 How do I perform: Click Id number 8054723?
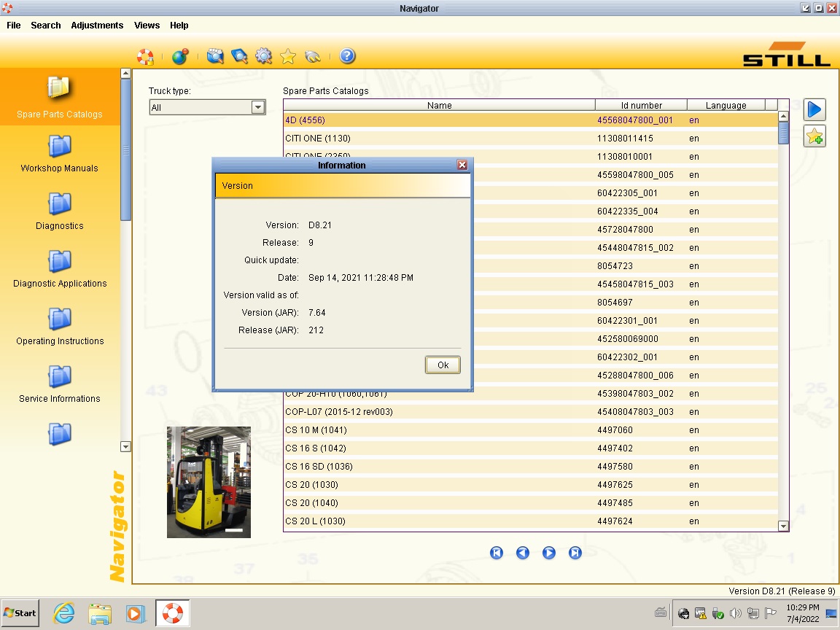point(615,265)
